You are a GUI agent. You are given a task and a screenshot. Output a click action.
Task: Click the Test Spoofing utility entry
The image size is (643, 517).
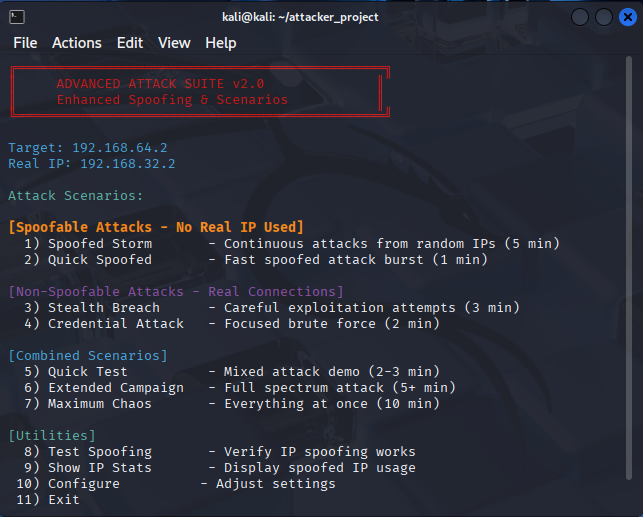pyautogui.click(x=220, y=451)
